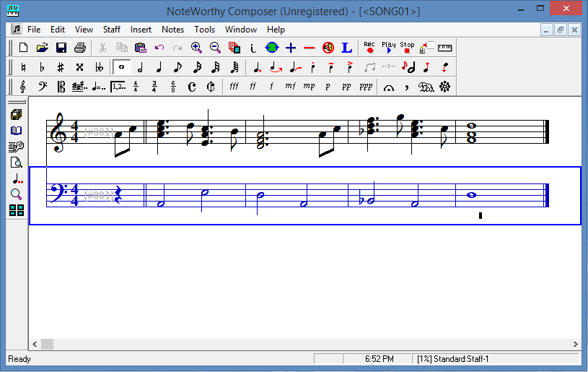This screenshot has height=372, width=588.
Task: Open the Staff menu
Action: (111, 30)
